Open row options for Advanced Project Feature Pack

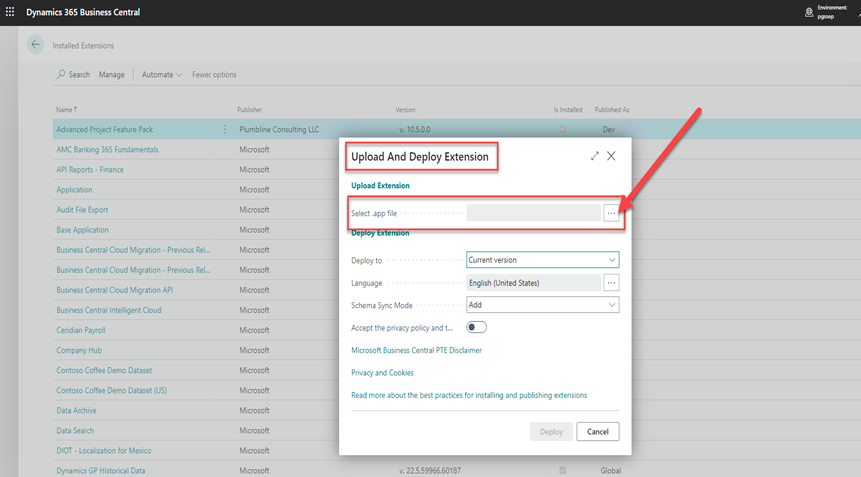click(x=225, y=130)
